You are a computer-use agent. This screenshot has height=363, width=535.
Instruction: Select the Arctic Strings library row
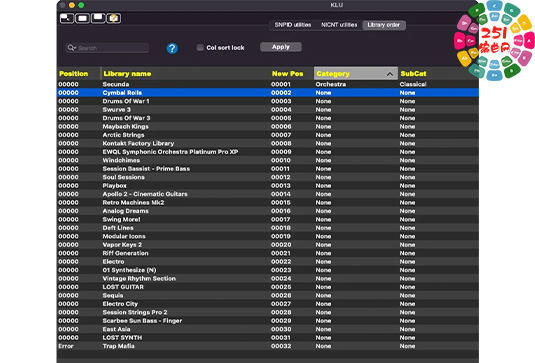tap(268, 135)
